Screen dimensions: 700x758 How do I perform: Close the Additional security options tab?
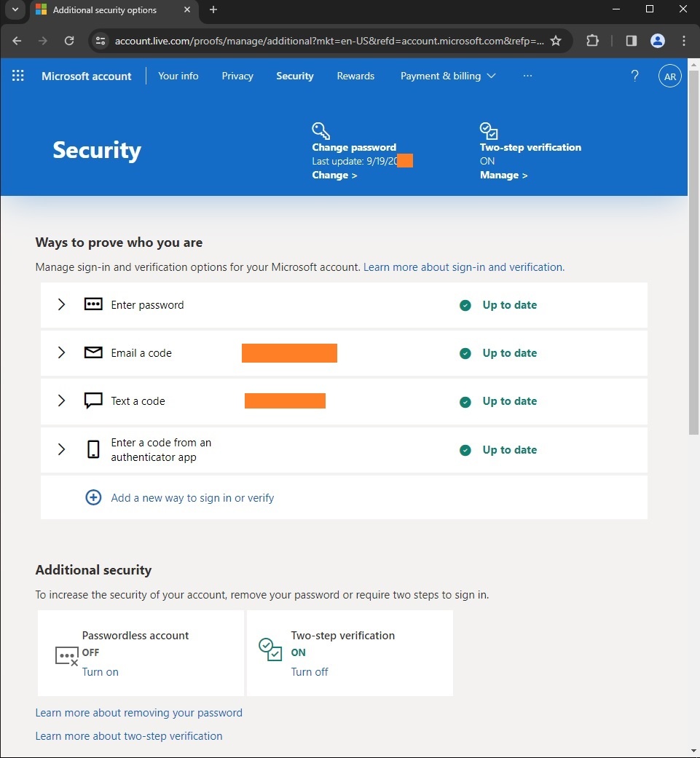click(x=187, y=9)
